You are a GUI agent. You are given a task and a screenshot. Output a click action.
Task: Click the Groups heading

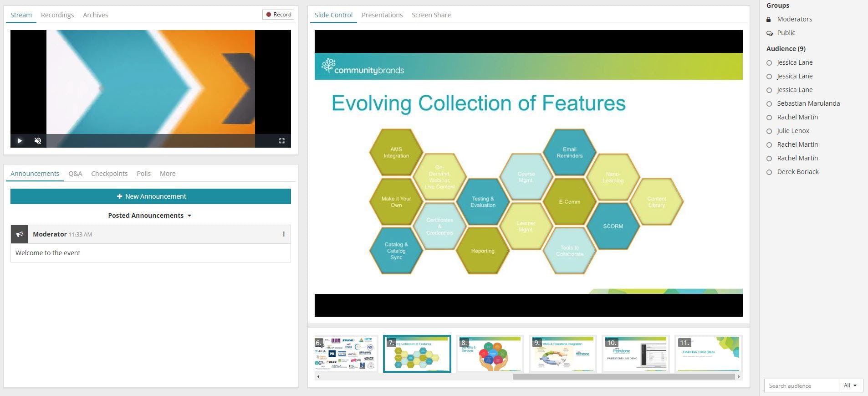[778, 5]
